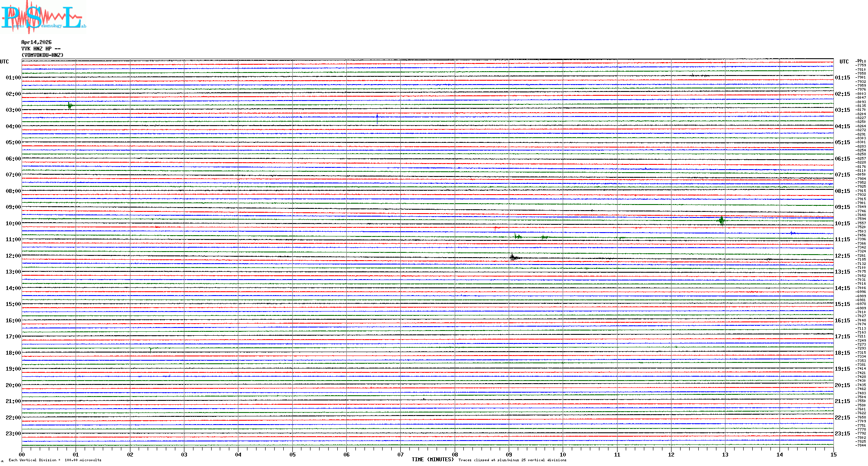
Task: Click the minute 02 tick on bottom axis
Action: 130,454
